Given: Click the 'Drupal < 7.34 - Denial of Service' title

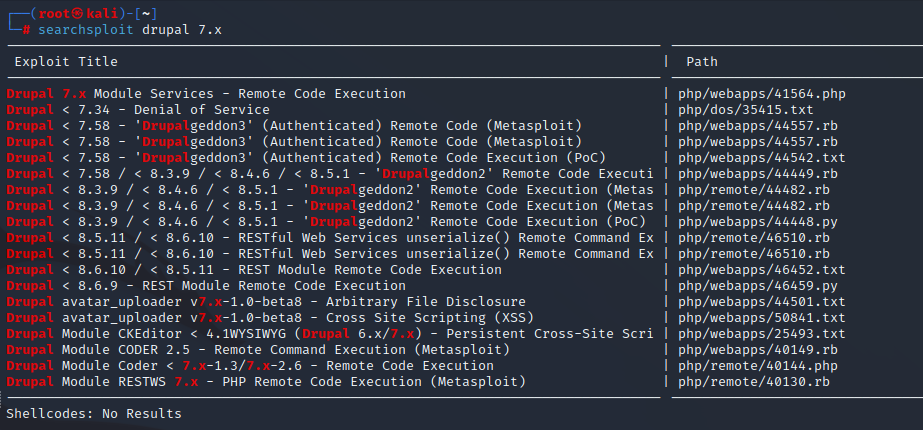Looking at the screenshot, I should [x=138, y=110].
